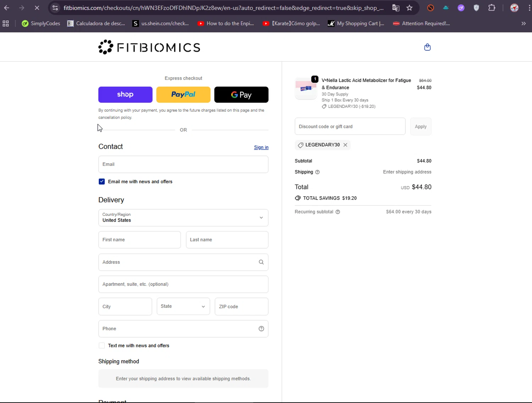This screenshot has height=403, width=532.
Task: Open the shopping bag cart icon
Action: pyautogui.click(x=427, y=47)
